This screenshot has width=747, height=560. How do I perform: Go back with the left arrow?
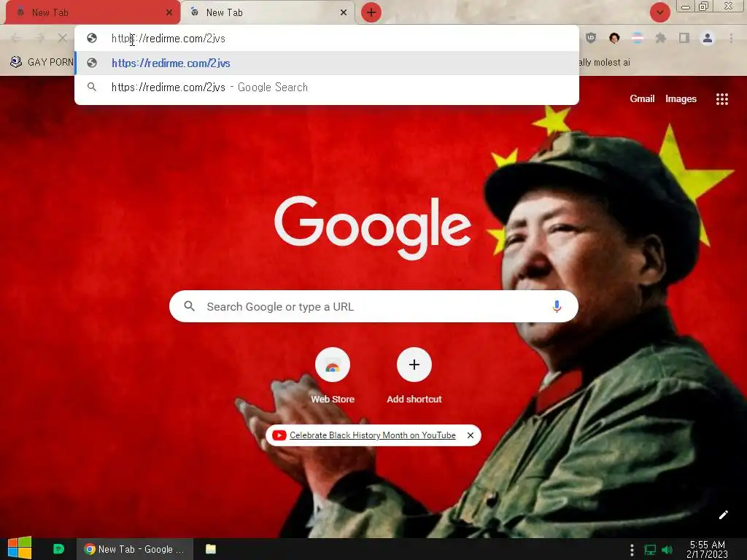[16, 38]
